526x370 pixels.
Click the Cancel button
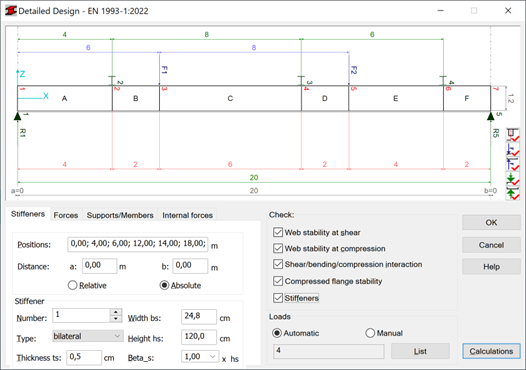coord(491,245)
